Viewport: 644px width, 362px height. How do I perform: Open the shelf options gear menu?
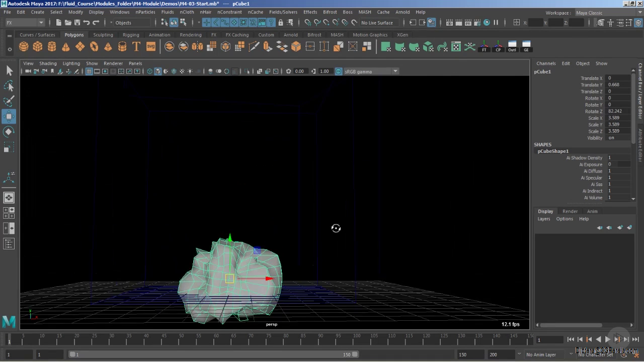click(x=10, y=49)
